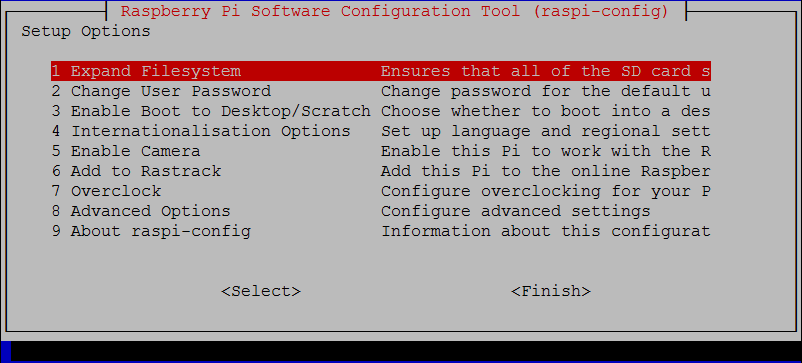This screenshot has height=363, width=802.
Task: Choose Change User Password option
Action: pyautogui.click(x=381, y=92)
